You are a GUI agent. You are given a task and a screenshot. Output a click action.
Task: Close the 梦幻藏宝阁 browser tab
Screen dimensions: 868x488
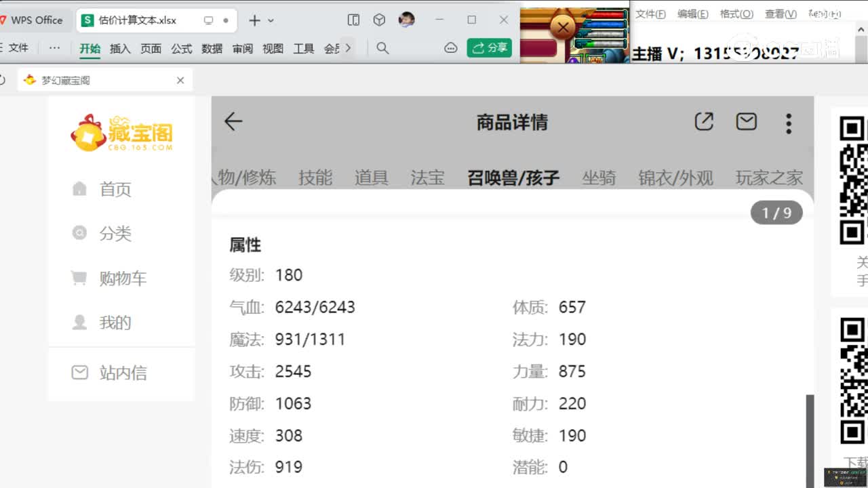[x=180, y=80]
